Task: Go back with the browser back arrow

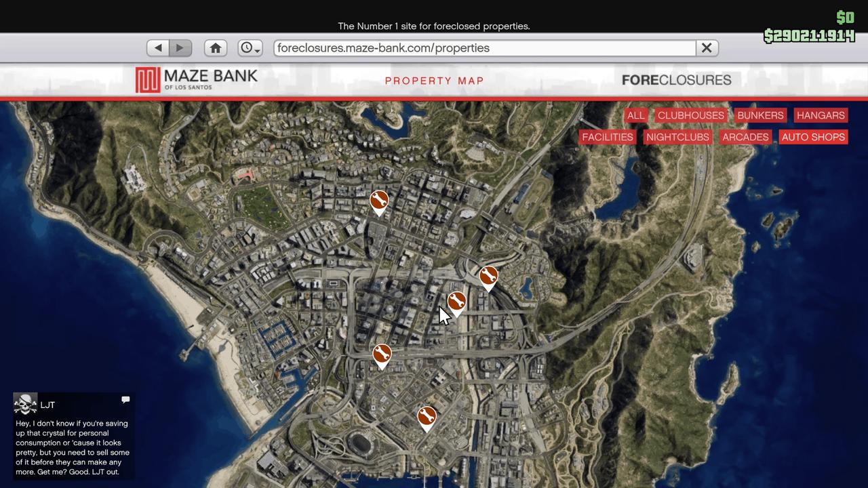Action: coord(158,48)
